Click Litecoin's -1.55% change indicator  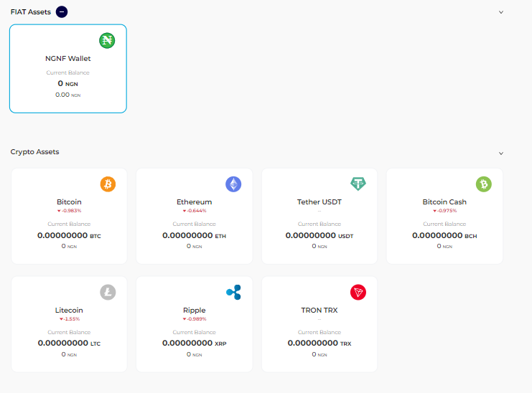click(x=69, y=319)
